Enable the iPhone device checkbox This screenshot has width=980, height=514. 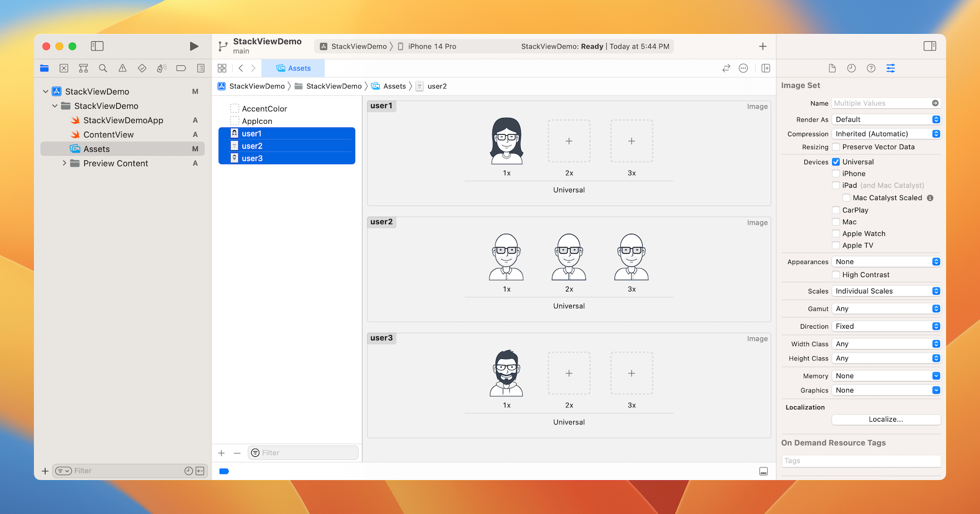coord(836,174)
